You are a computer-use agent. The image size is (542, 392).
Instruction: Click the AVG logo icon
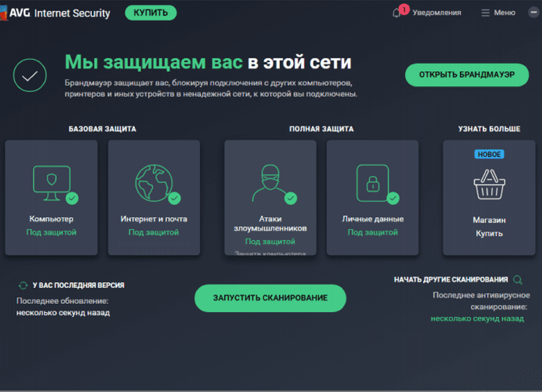tap(3, 13)
